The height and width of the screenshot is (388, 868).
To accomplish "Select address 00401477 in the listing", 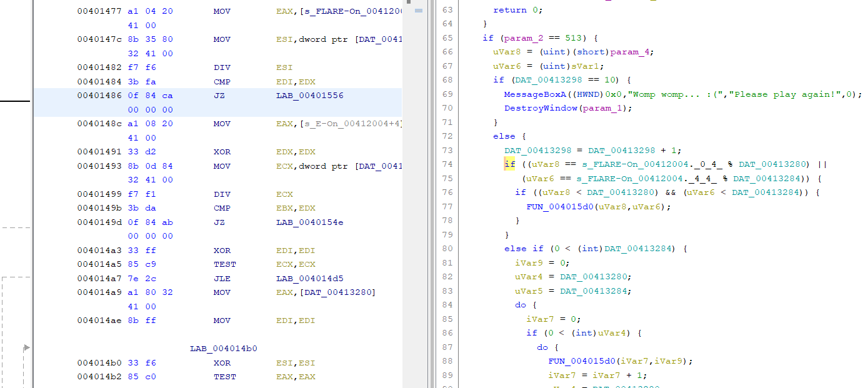I will point(100,11).
